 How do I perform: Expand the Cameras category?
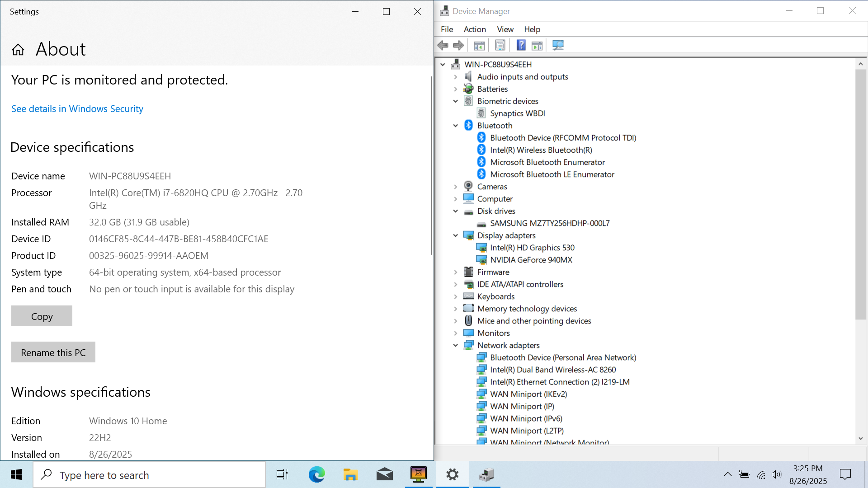[456, 187]
